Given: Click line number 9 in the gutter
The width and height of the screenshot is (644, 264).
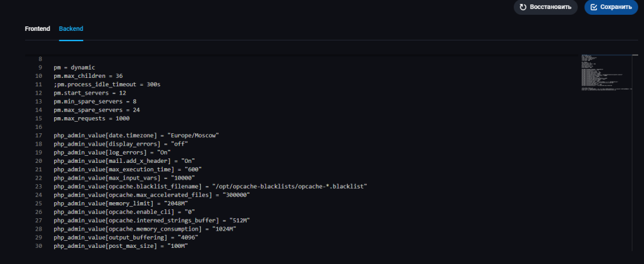Looking at the screenshot, I should (x=40, y=68).
